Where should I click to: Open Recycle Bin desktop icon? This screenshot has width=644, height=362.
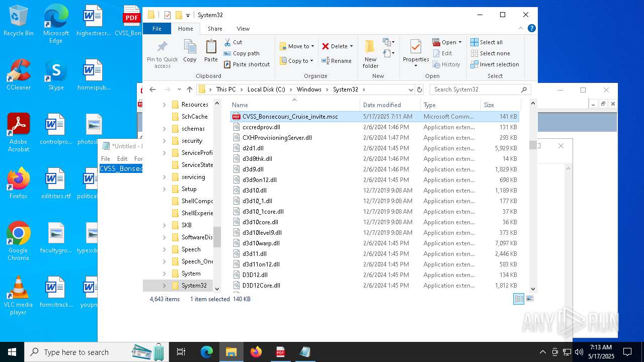point(19,22)
